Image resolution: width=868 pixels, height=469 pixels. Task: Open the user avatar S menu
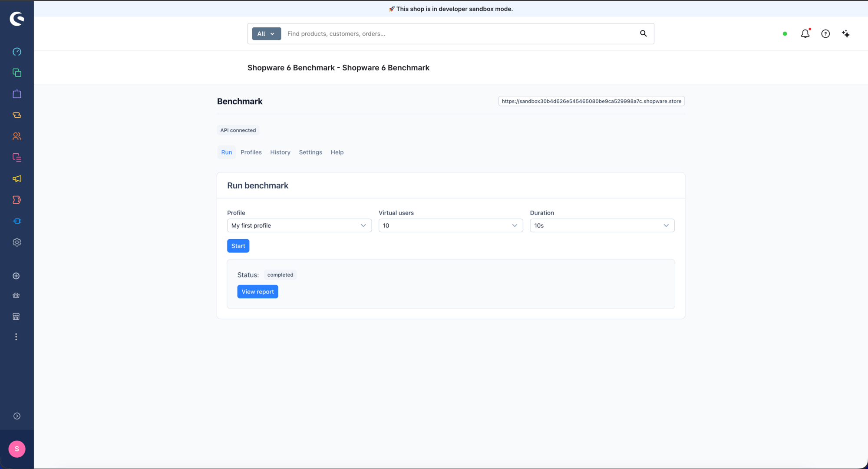(17, 449)
